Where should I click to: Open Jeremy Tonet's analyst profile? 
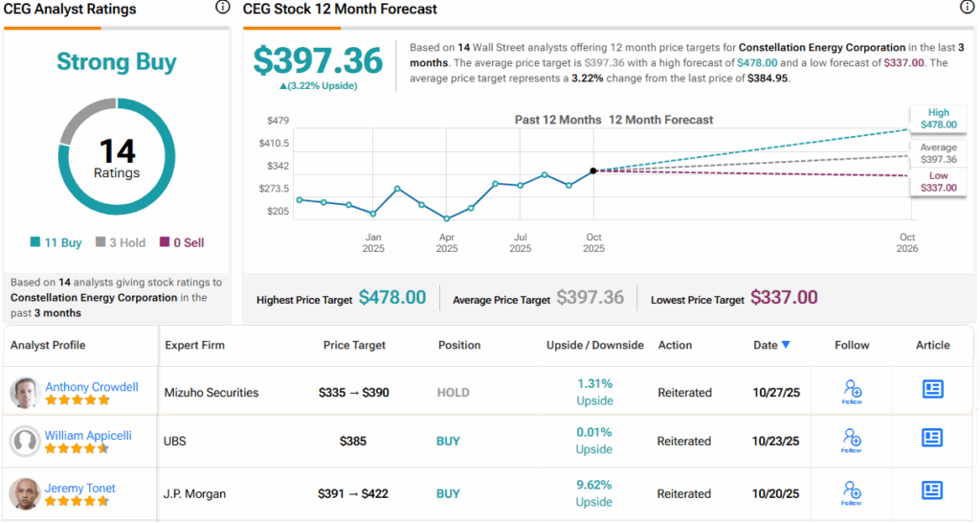click(x=79, y=489)
